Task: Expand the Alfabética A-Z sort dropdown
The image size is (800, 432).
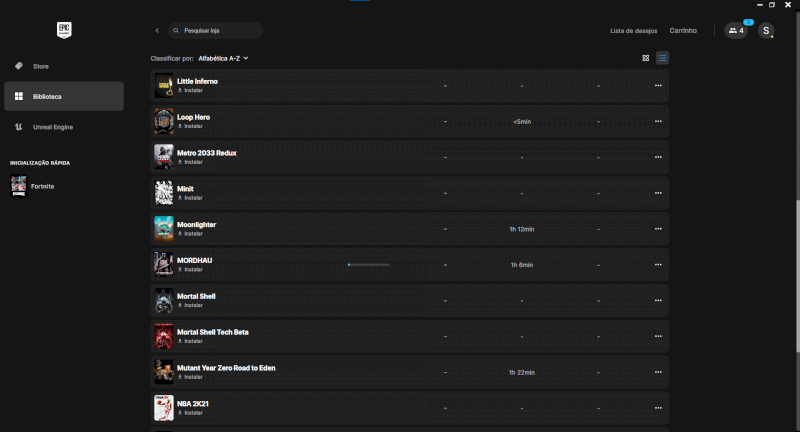Action: tap(223, 58)
